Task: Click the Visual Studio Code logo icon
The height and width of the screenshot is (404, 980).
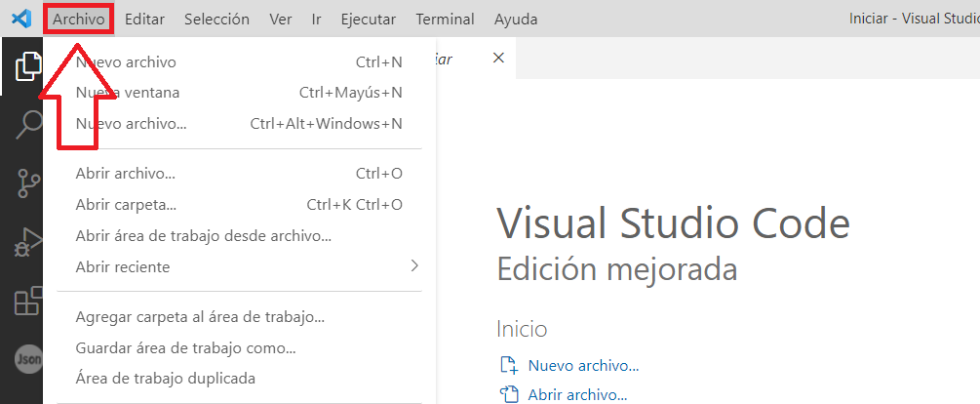Action: [x=21, y=19]
